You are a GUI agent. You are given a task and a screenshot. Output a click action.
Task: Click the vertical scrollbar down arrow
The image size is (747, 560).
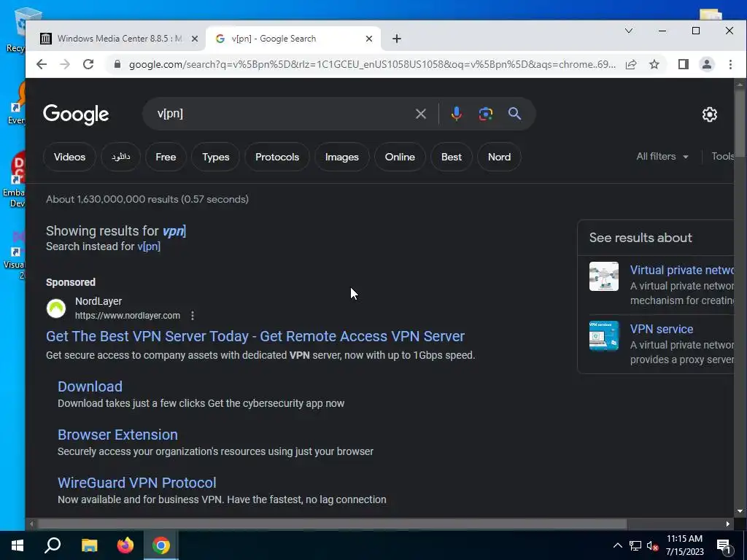740,511
